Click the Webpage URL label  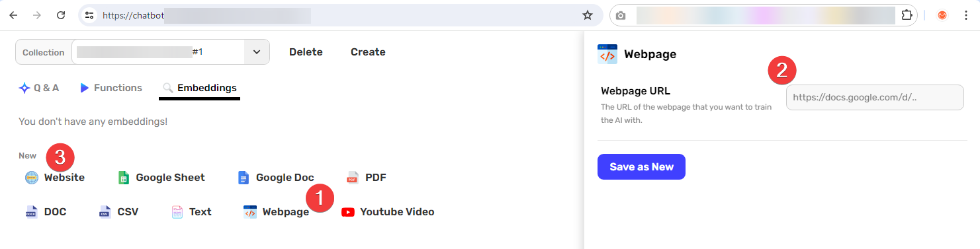(636, 91)
